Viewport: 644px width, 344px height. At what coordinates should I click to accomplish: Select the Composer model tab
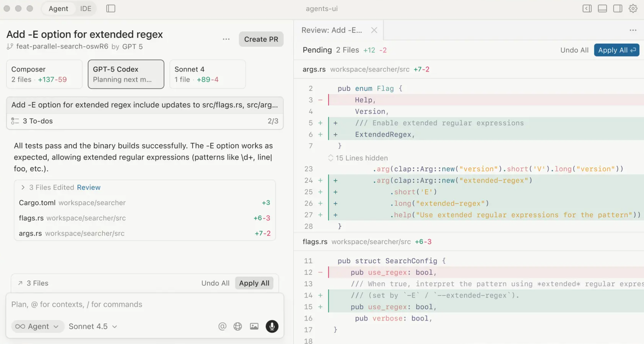click(x=44, y=74)
